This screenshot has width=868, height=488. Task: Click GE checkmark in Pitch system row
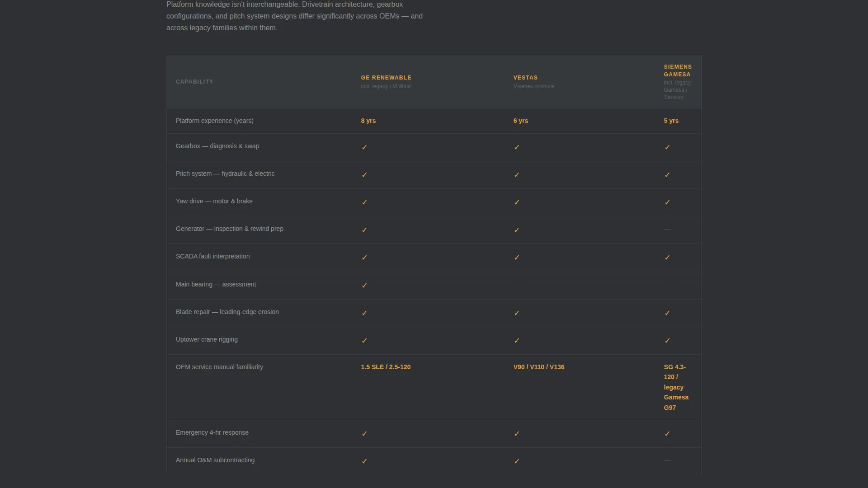pyautogui.click(x=364, y=175)
